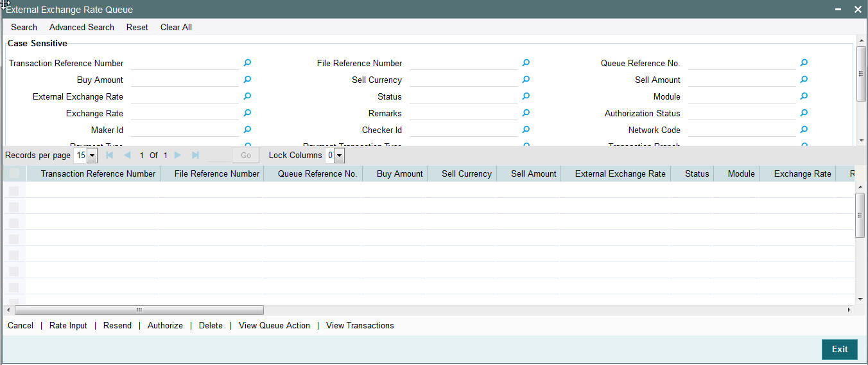Image resolution: width=868 pixels, height=365 pixels.
Task: Open lookup icon next to Remarks
Action: point(526,113)
